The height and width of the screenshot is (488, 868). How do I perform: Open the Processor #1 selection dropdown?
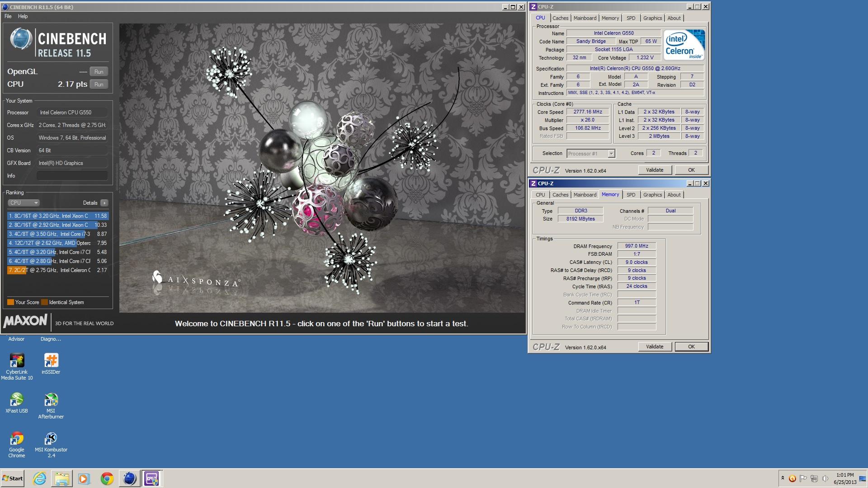click(591, 154)
